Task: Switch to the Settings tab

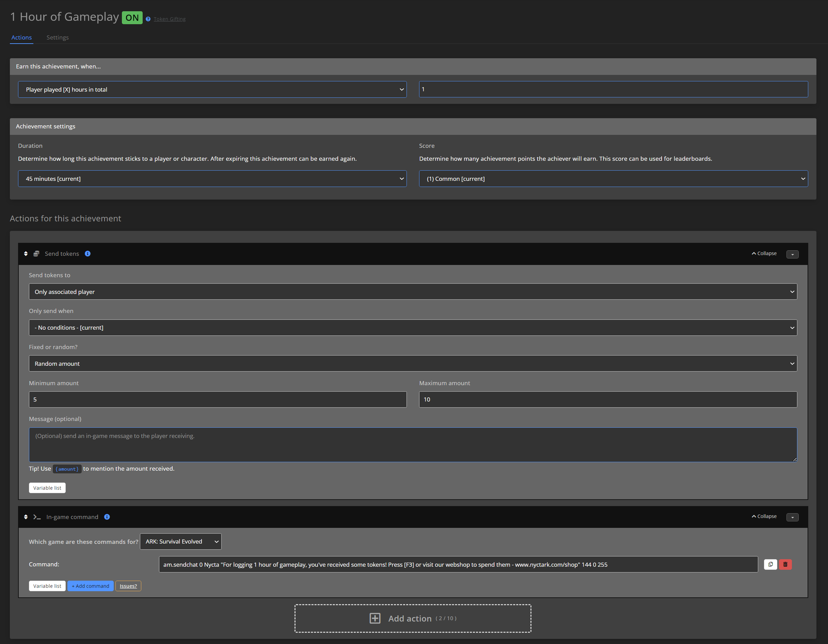Action: 58,37
